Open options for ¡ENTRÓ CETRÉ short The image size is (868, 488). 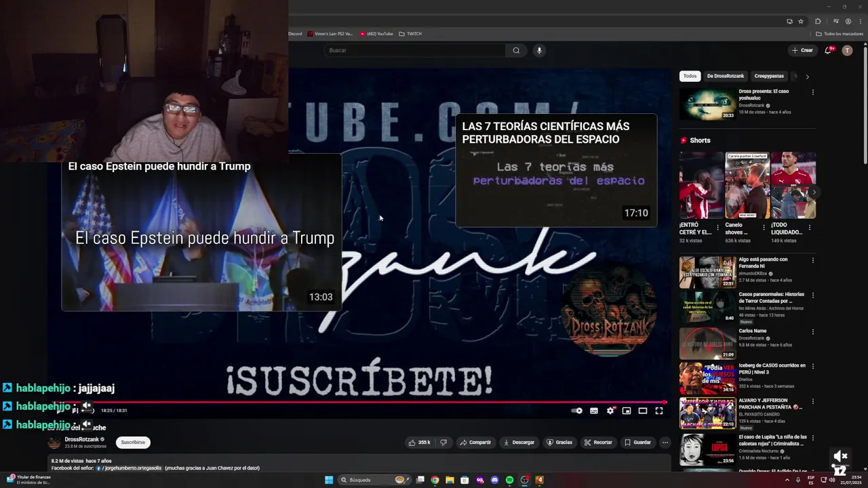coord(717,228)
